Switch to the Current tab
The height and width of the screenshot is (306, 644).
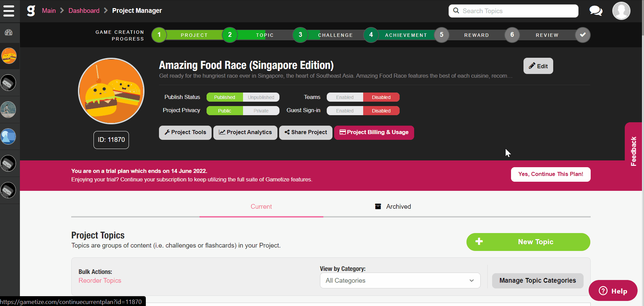pyautogui.click(x=261, y=207)
